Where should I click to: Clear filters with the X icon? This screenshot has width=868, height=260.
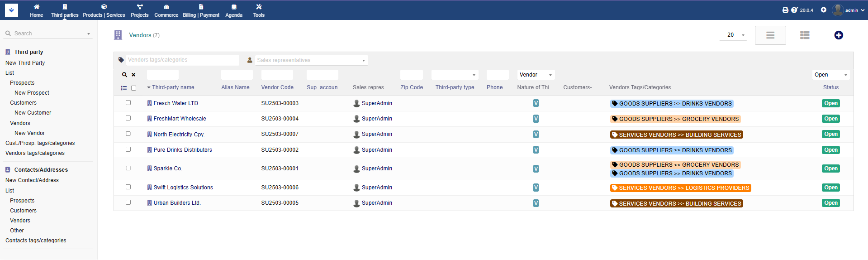(x=133, y=75)
